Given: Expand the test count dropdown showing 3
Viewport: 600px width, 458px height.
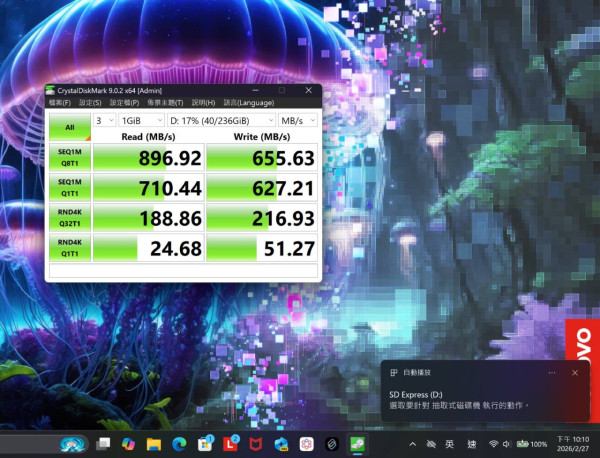Looking at the screenshot, I should (x=104, y=121).
